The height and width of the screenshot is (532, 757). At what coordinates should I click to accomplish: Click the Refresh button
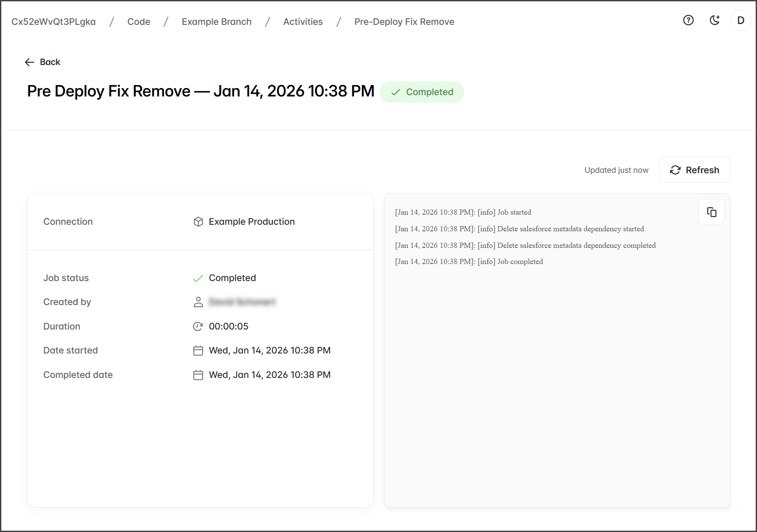click(x=694, y=170)
